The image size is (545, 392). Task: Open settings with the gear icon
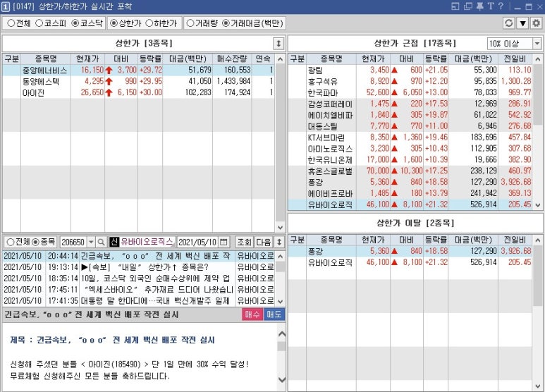click(537, 23)
